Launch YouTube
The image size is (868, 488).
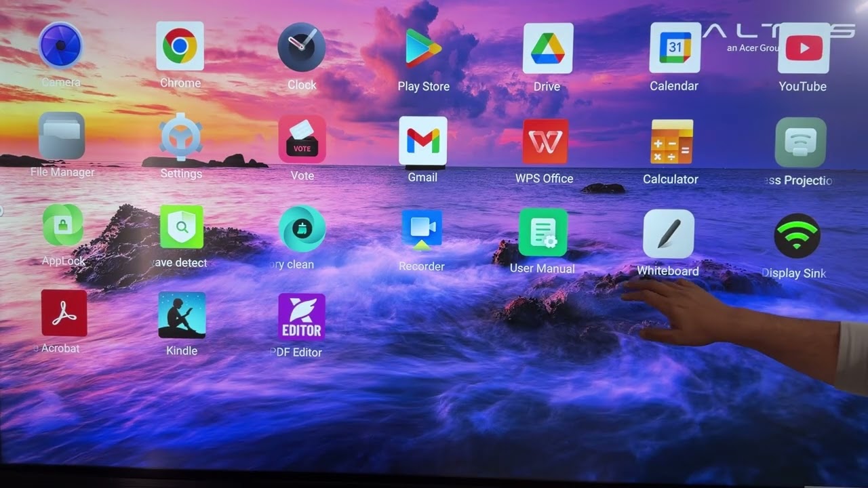804,48
